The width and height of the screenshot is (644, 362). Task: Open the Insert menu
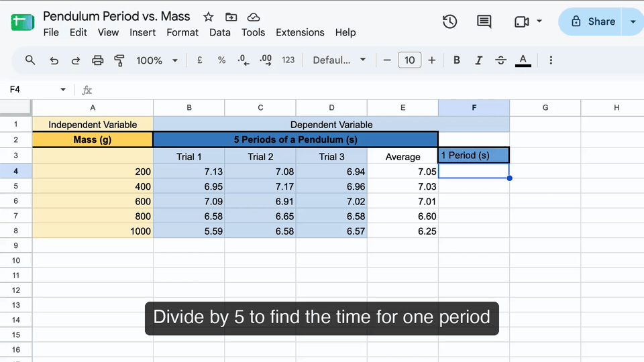[x=142, y=32]
